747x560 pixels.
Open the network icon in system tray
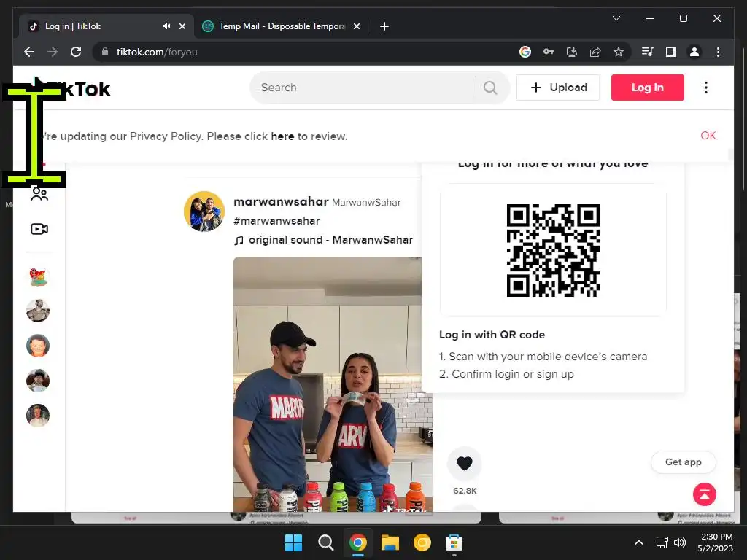662,542
